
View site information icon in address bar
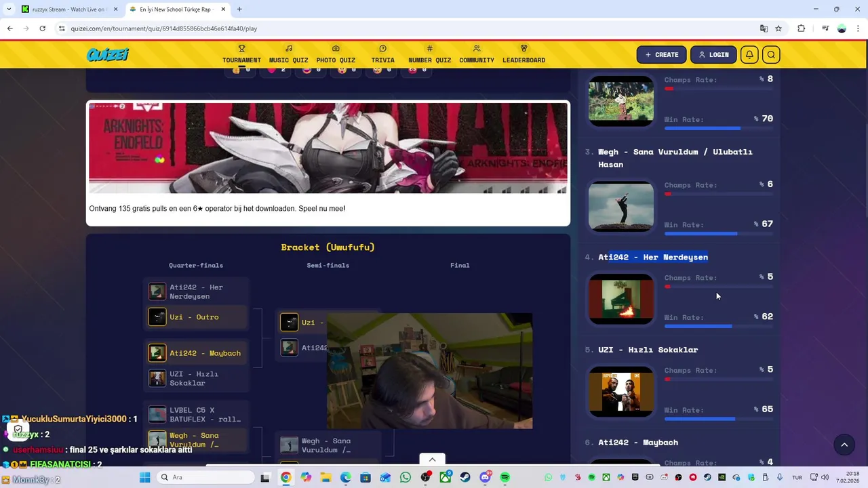point(62,28)
